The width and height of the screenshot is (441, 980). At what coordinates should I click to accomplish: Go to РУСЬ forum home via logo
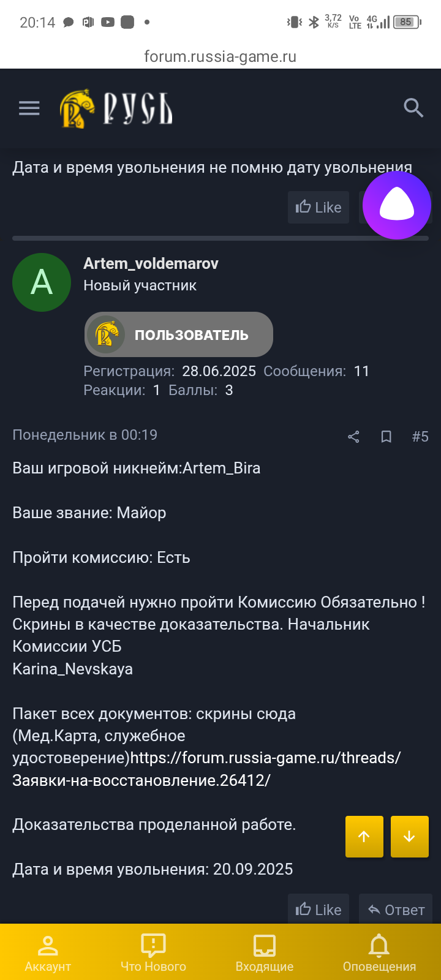115,109
